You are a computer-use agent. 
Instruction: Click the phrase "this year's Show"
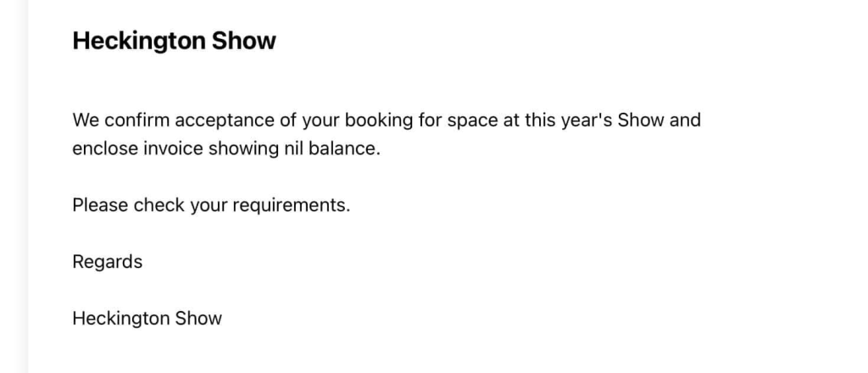point(594,120)
